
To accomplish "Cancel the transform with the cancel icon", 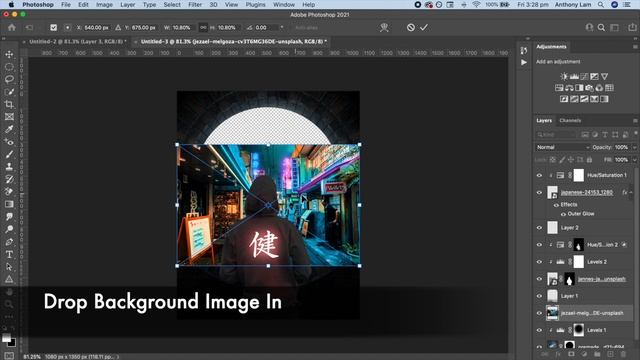I will pyautogui.click(x=411, y=27).
